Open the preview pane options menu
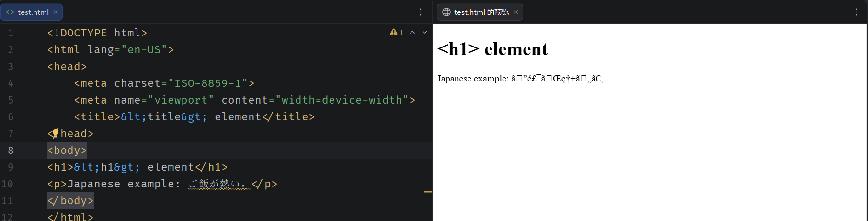 click(x=857, y=12)
